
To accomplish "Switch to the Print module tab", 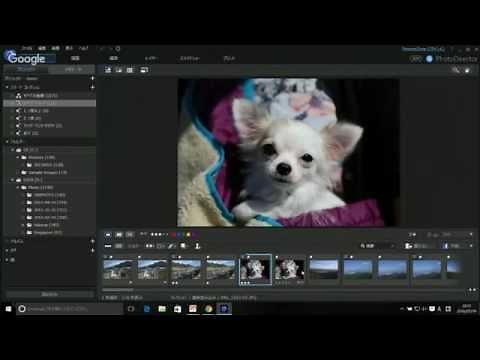I will 229,59.
